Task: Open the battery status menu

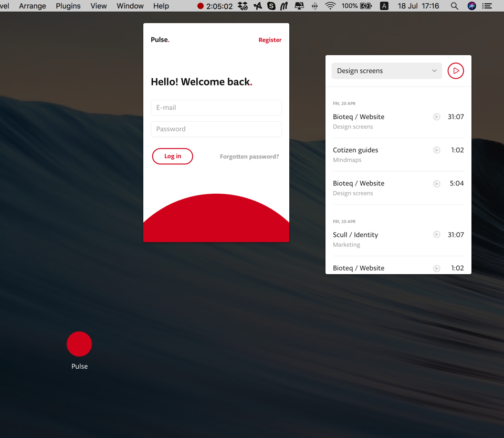Action: click(365, 6)
